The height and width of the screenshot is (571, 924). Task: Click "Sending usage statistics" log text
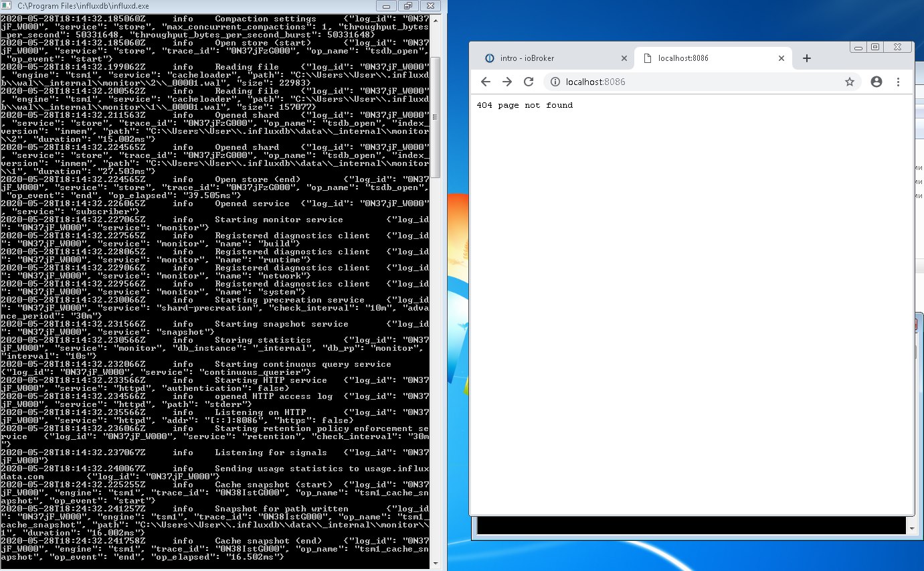[x=279, y=469]
